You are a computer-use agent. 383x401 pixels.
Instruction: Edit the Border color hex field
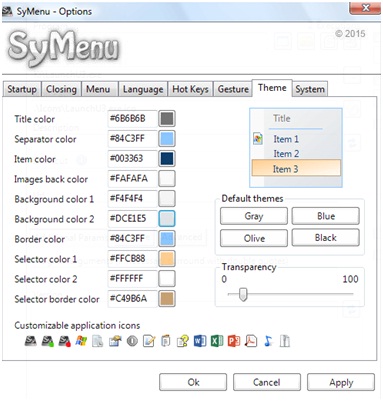[x=132, y=239]
